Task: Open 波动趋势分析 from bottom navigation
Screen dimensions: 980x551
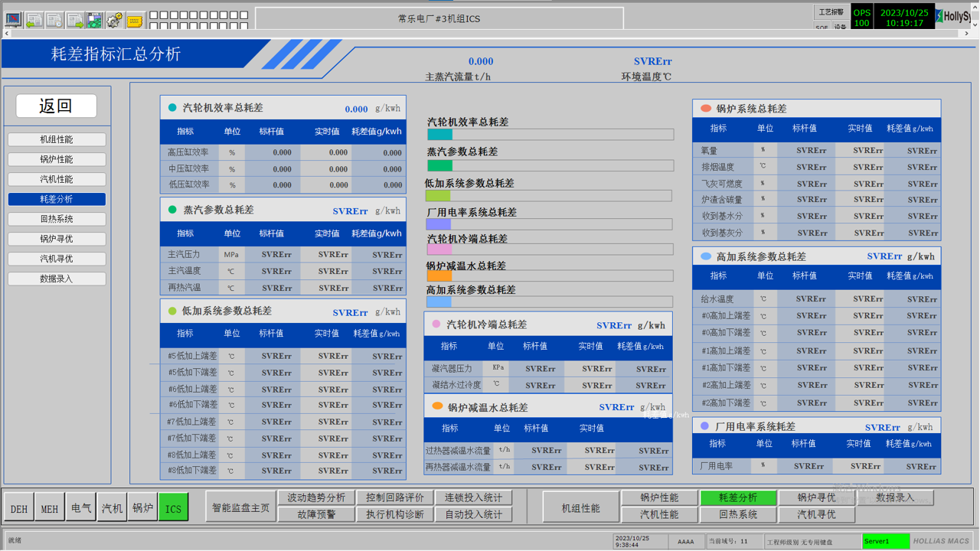Action: (316, 497)
